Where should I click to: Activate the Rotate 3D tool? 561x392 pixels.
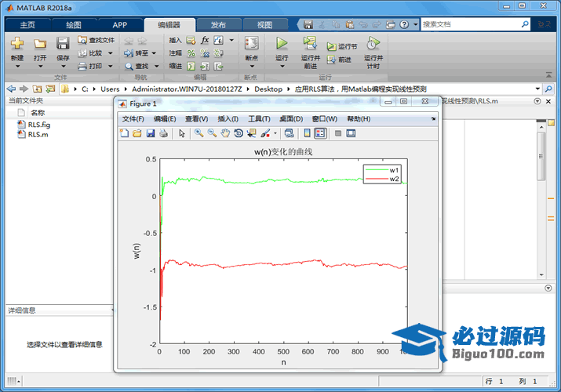pyautogui.click(x=239, y=133)
